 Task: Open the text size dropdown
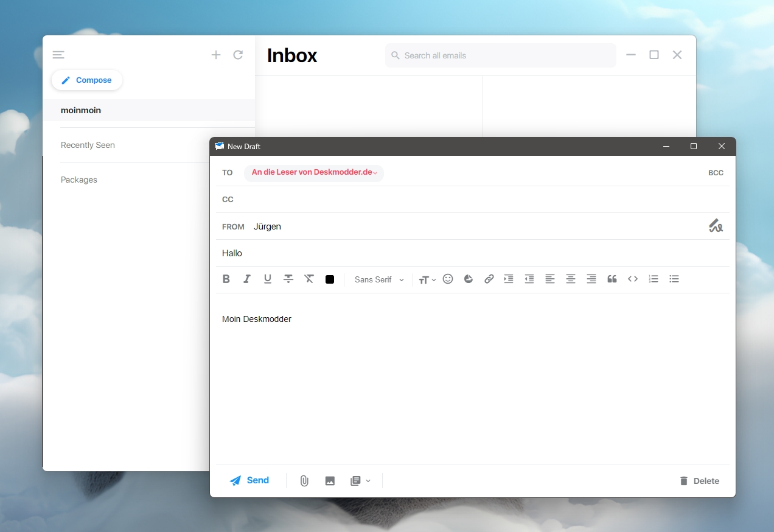pos(427,279)
